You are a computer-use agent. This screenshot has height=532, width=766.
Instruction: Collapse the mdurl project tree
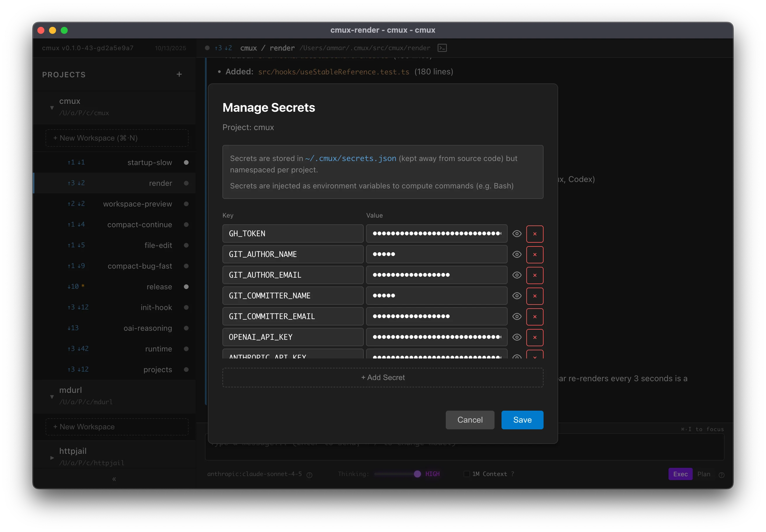52,397
